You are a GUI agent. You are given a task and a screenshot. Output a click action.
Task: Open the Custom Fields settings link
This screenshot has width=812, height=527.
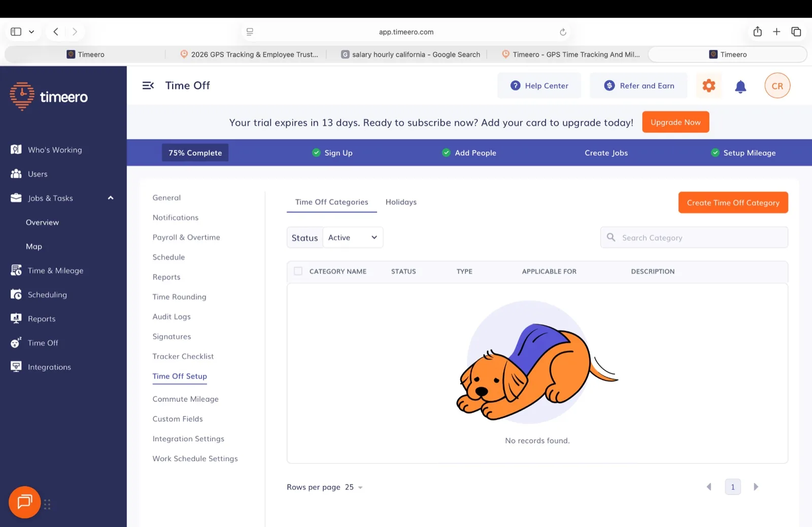(178, 419)
